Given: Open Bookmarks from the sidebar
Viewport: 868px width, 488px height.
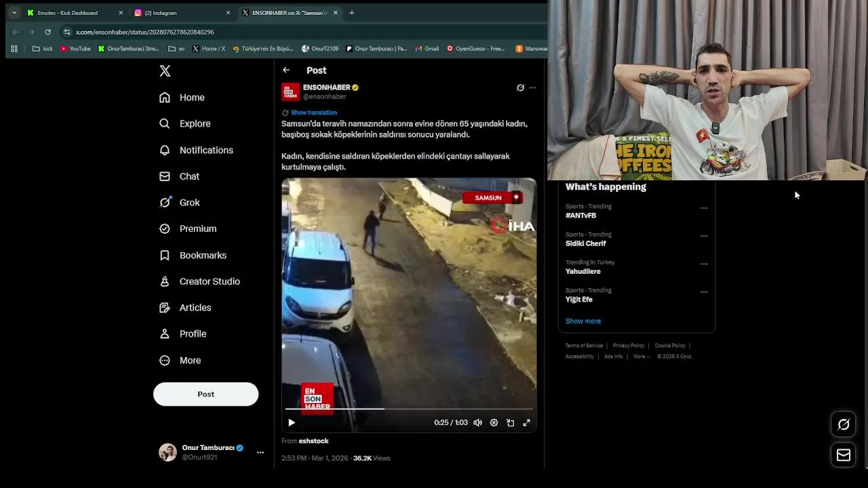Looking at the screenshot, I should click(x=193, y=256).
